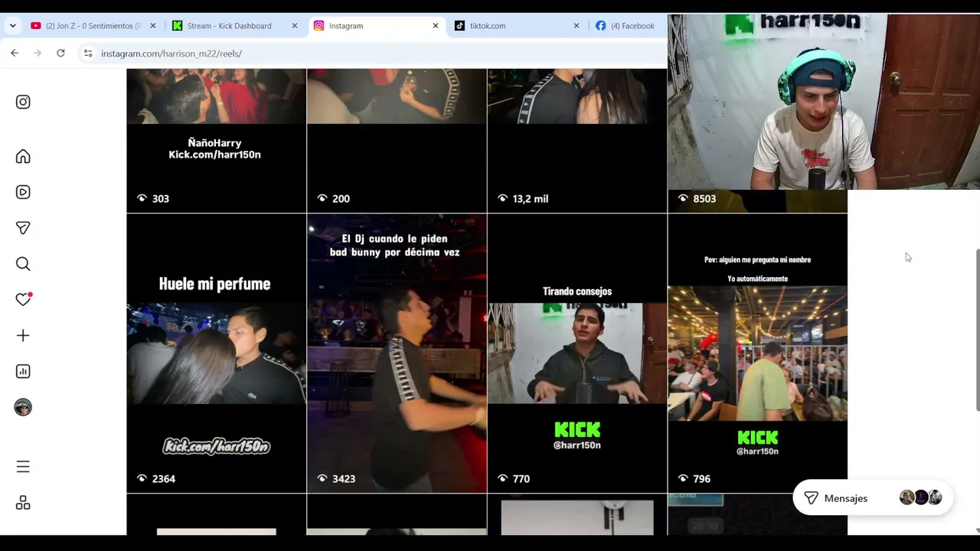Open the reel with 200 views
980x551 pixels.
(397, 141)
